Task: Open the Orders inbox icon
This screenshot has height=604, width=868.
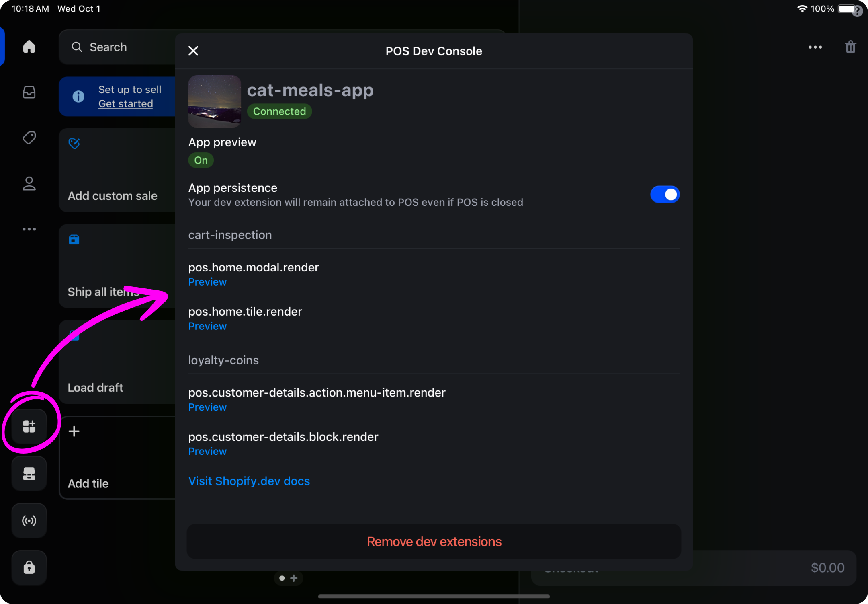Action: (x=29, y=92)
